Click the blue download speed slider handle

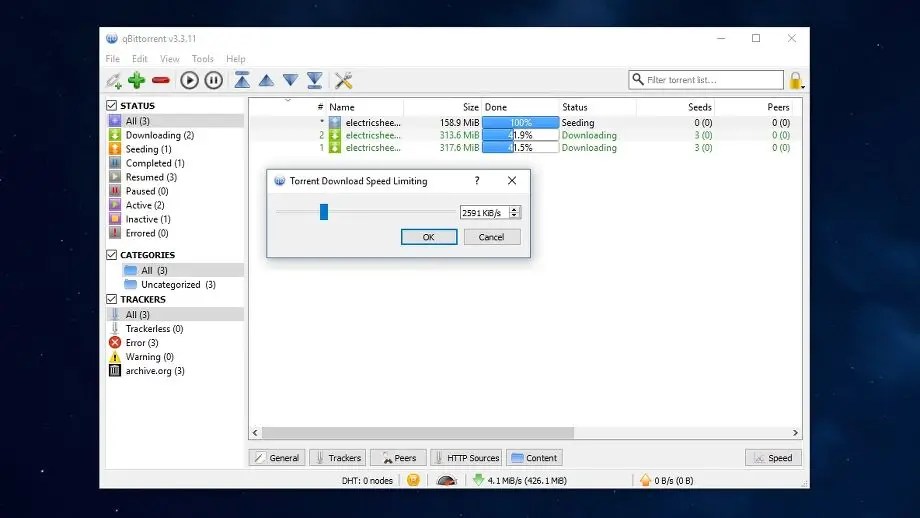tap(324, 212)
